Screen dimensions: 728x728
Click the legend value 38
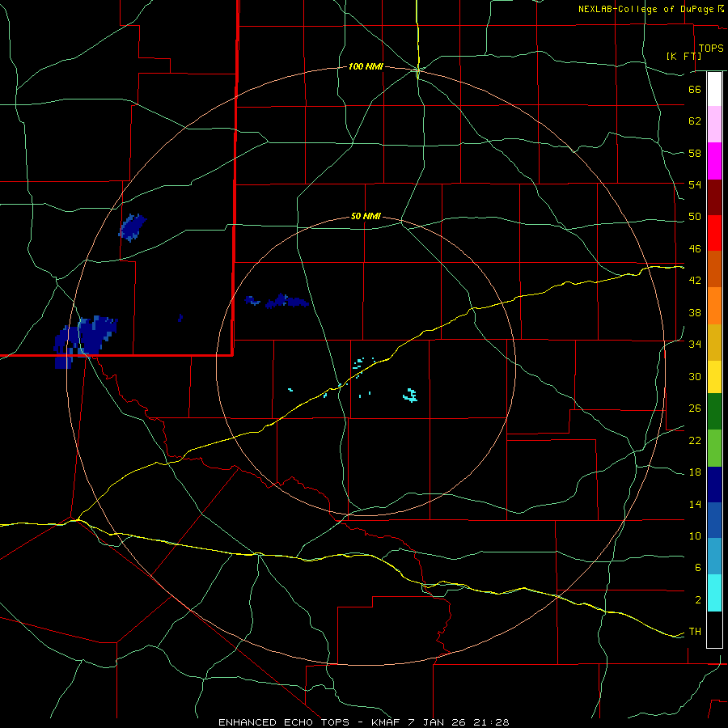tap(695, 312)
